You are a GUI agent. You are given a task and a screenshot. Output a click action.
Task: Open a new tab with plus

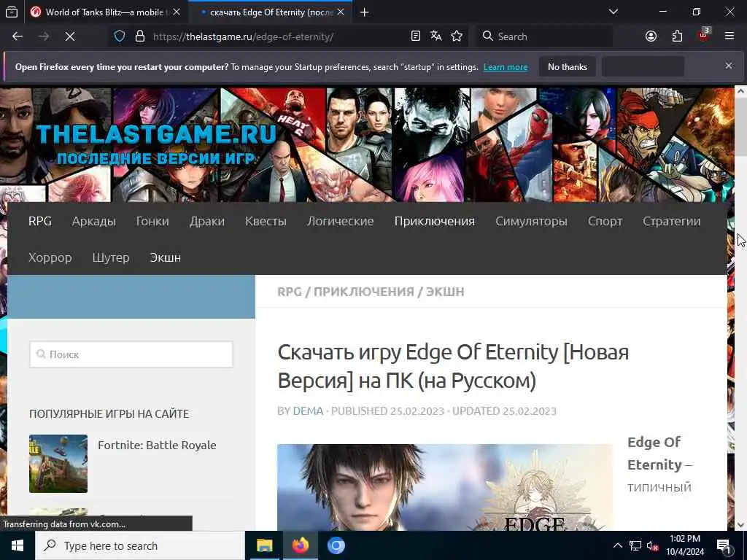[365, 12]
